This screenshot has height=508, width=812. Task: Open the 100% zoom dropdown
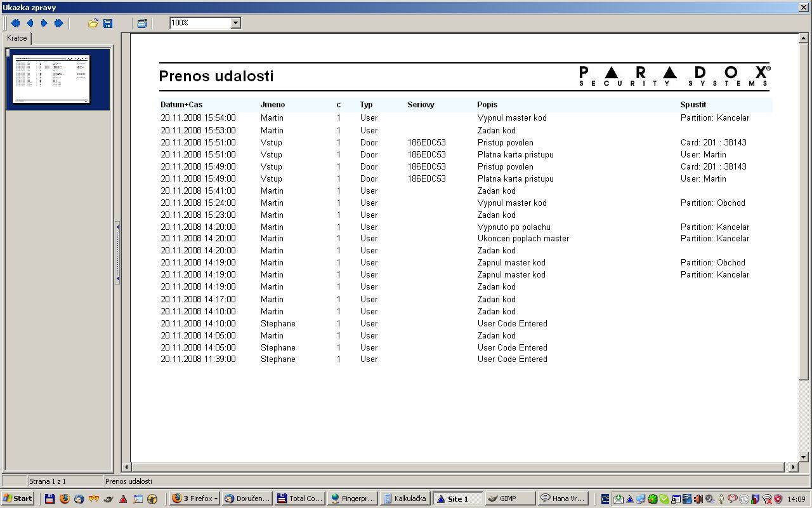[x=235, y=23]
